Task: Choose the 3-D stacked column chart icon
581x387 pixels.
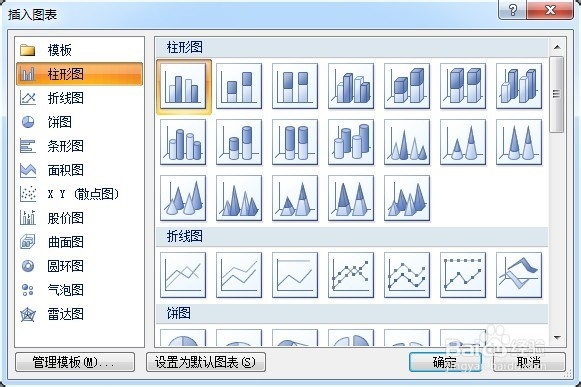Action: click(x=407, y=86)
